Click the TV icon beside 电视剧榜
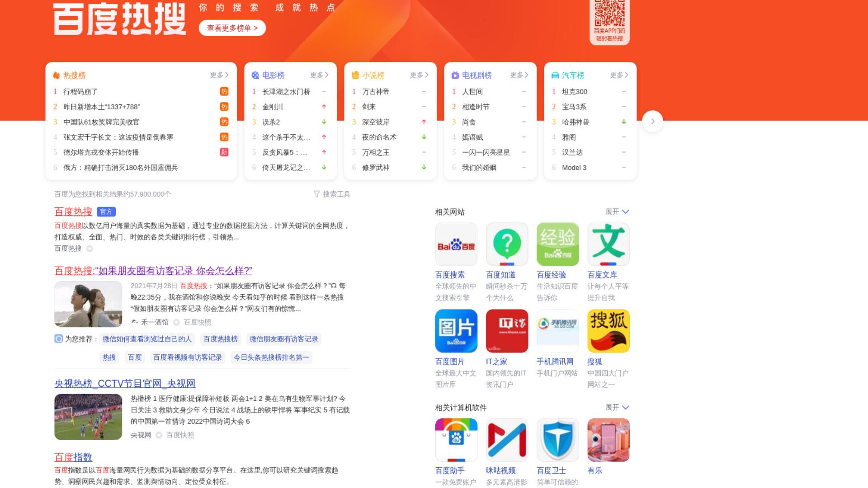The image size is (868, 488). click(x=455, y=75)
